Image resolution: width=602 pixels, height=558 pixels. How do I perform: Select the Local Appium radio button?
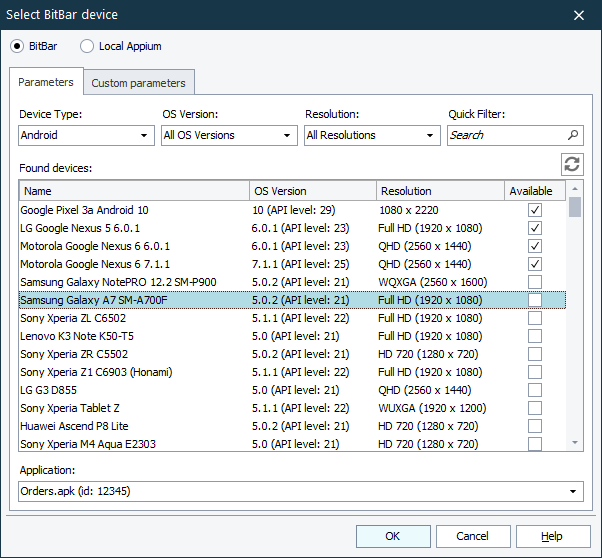[x=87, y=46]
